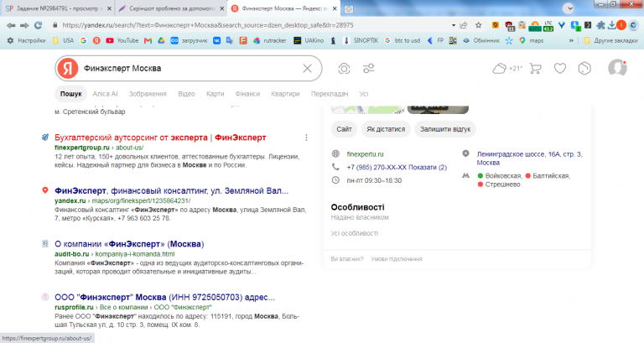This screenshot has height=343, width=644.
Task: Go back to the previous page
Action: 11,25
